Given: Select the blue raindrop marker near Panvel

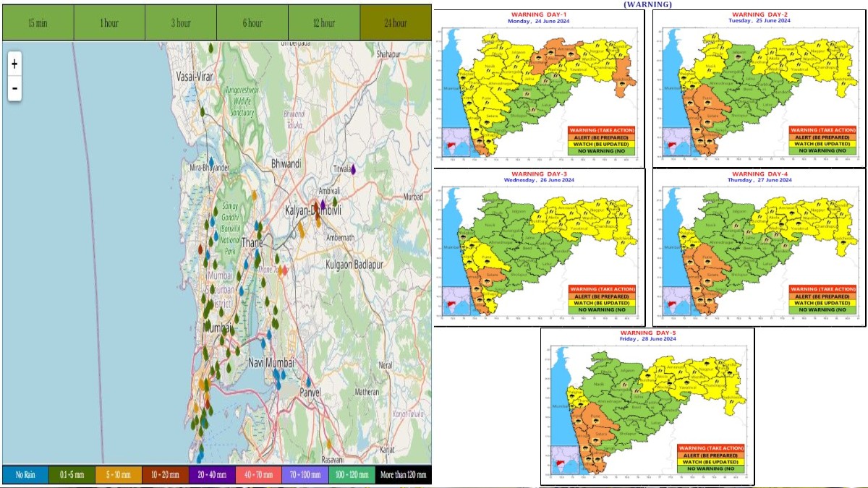Looking at the screenshot, I should 309,382.
